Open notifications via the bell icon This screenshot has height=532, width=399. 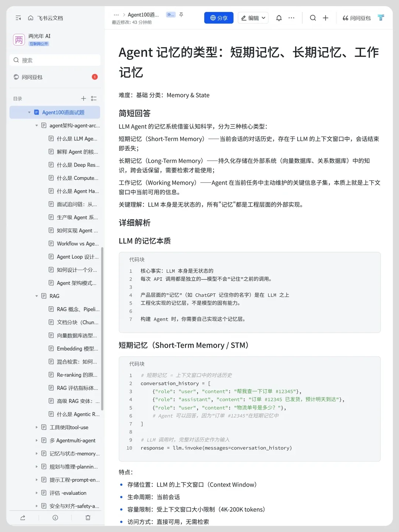pyautogui.click(x=279, y=18)
